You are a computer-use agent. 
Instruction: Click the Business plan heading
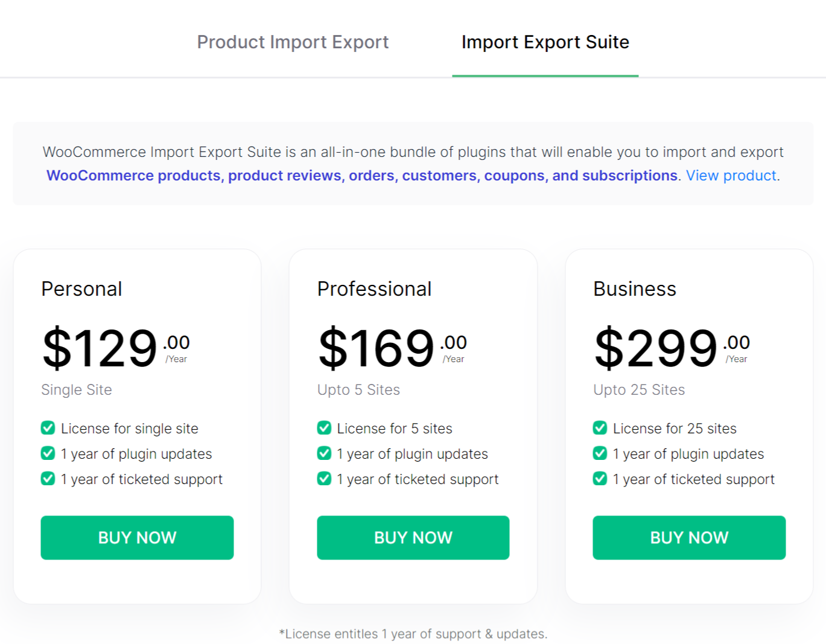pos(635,289)
